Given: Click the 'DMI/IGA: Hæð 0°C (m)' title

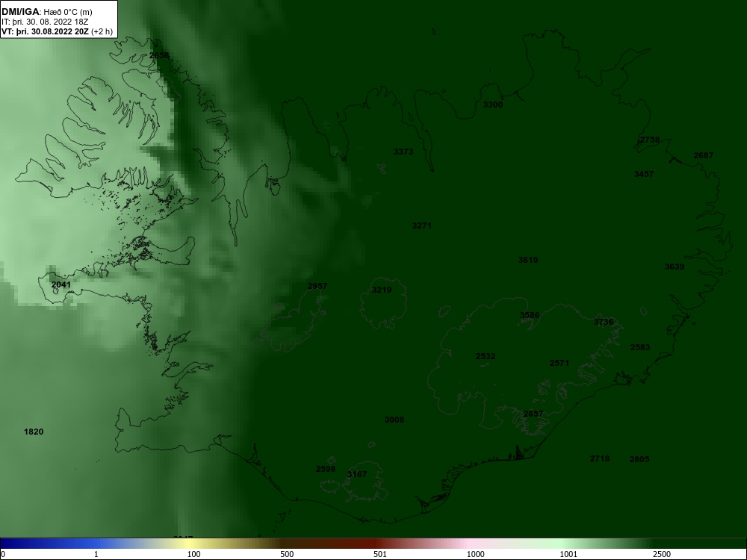Looking at the screenshot, I should 46,12.
